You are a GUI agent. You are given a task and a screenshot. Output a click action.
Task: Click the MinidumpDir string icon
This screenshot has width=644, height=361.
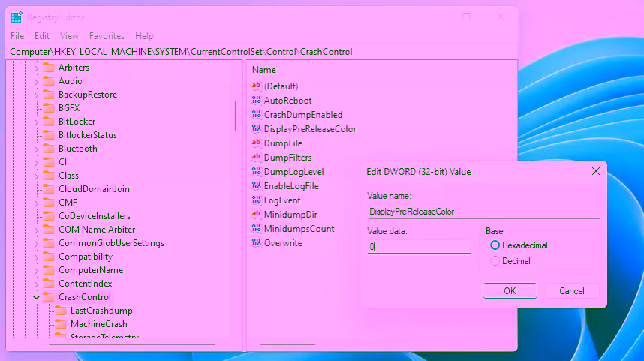256,215
